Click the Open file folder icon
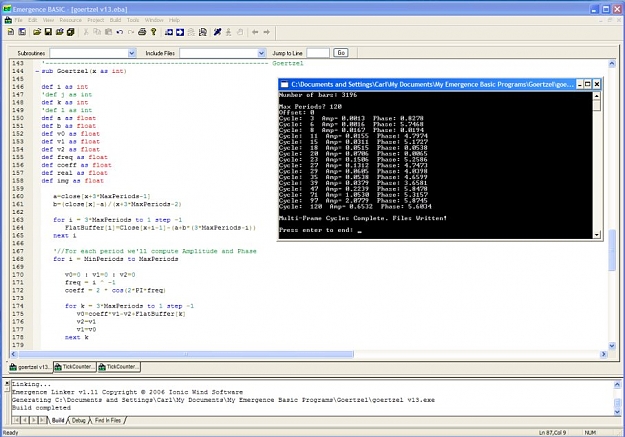Viewport: 625px width, 437px height. click(37, 32)
